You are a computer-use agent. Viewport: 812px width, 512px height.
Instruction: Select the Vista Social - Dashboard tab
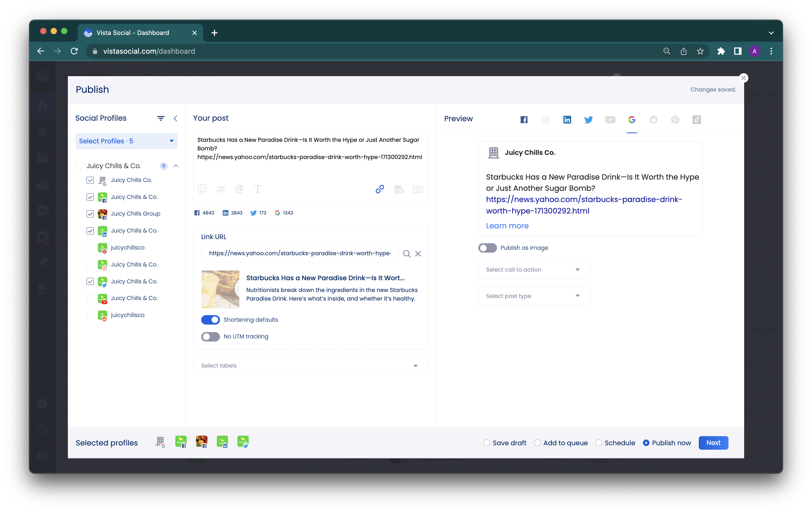(140, 33)
